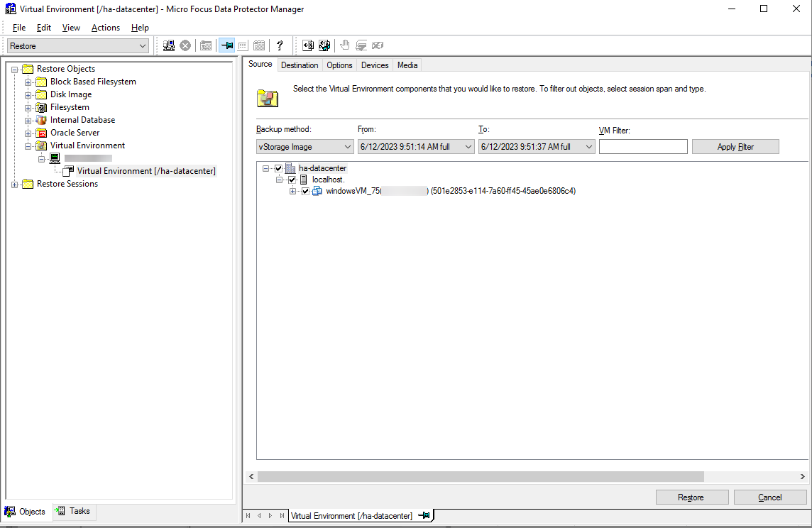Click the pin icon on bottom document tab
Screen dimensions: 812x528
424,515
